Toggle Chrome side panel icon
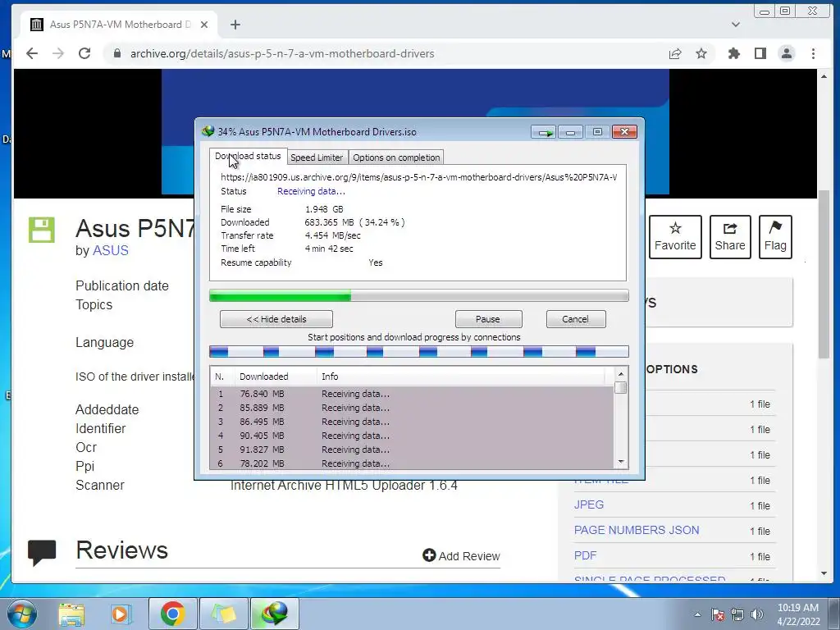The image size is (840, 630). (760, 53)
